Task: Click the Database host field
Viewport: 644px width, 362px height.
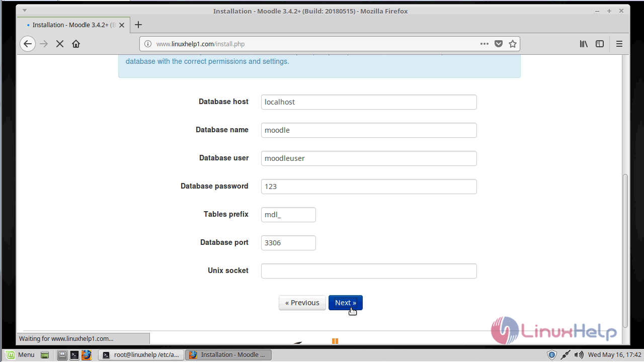Action: tap(369, 102)
